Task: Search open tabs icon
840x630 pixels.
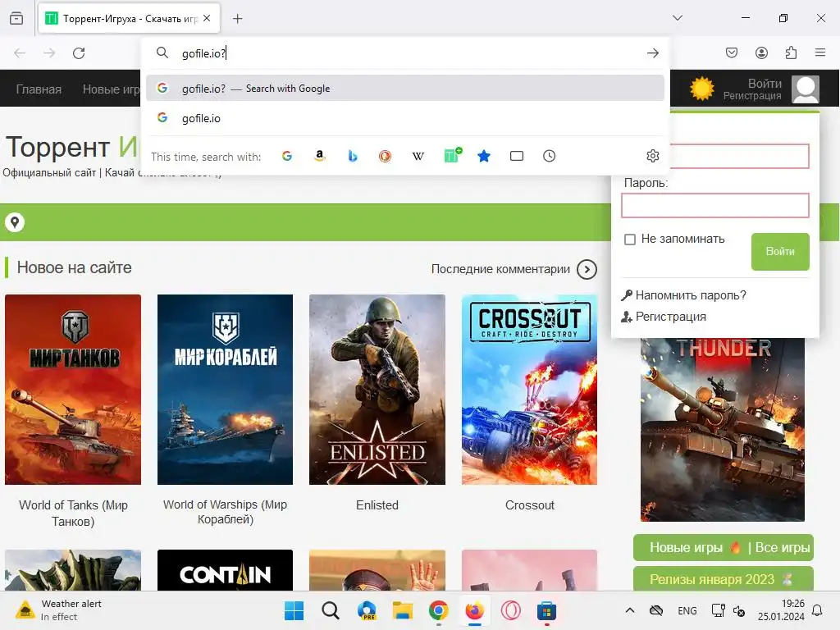Action: point(517,156)
